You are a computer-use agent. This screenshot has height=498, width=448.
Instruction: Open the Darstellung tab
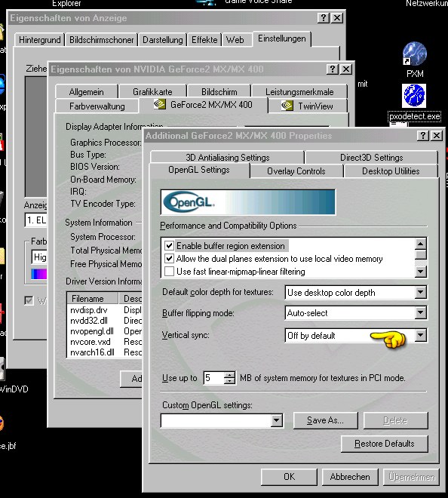pyautogui.click(x=163, y=40)
